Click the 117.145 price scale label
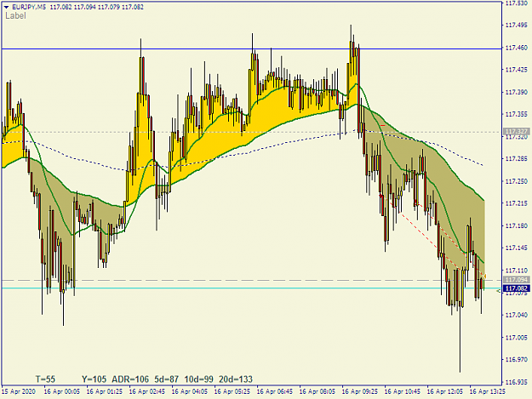 click(x=517, y=248)
